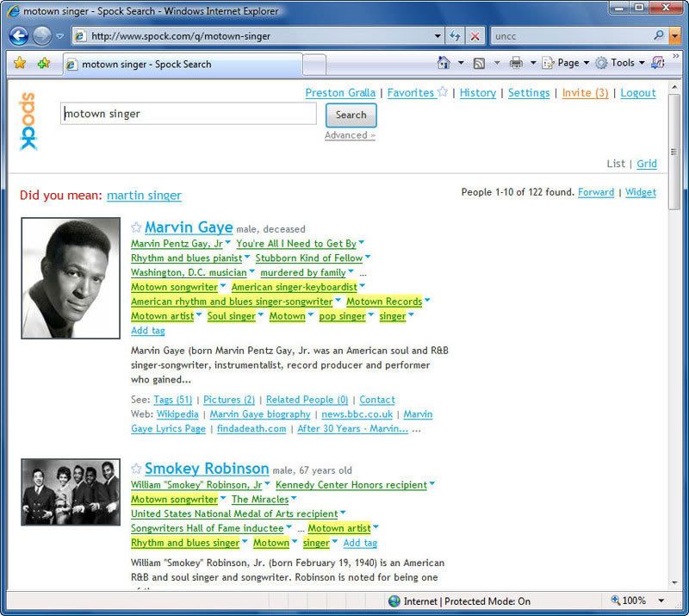Click the 'Stubborn Kind of Fellow' tag
Image resolution: width=689 pixels, height=616 pixels.
(309, 258)
